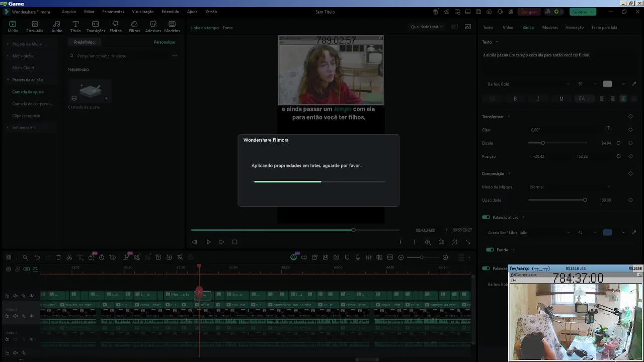The width and height of the screenshot is (644, 362).
Task: Mute the top text track speaker icon
Action: 15,296
